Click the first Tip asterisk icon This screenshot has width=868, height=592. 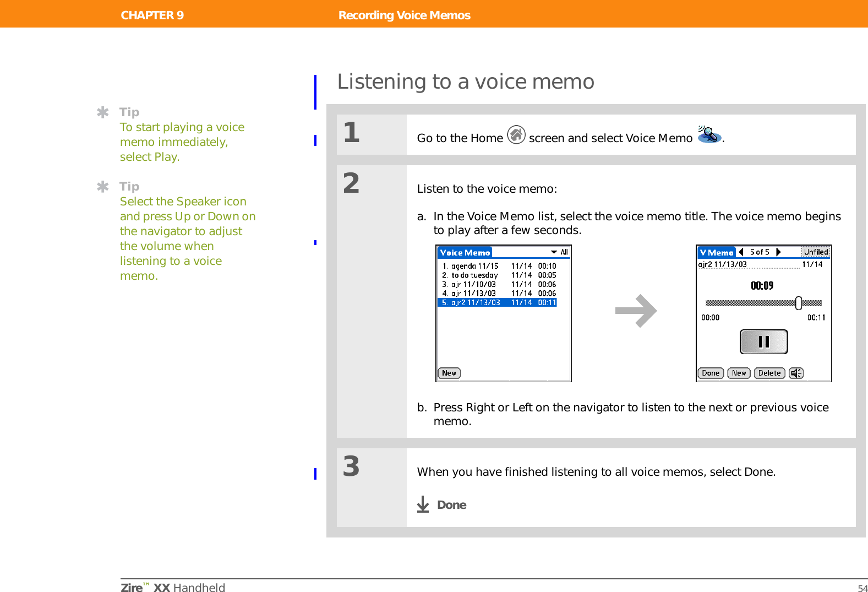(102, 112)
